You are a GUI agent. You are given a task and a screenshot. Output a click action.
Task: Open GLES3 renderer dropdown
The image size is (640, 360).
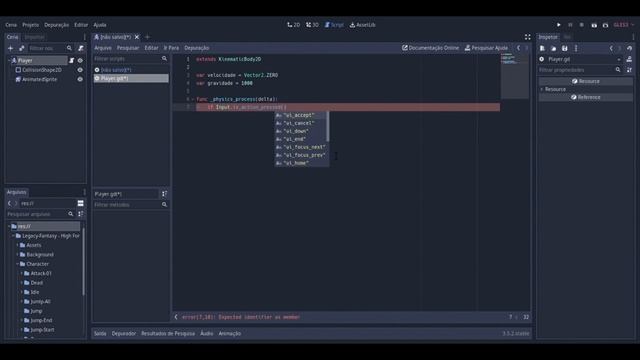click(x=624, y=25)
